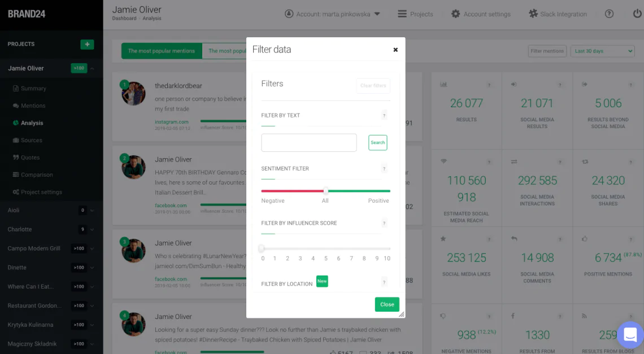
Task: Click the influencer score slider handle
Action: (x=262, y=248)
